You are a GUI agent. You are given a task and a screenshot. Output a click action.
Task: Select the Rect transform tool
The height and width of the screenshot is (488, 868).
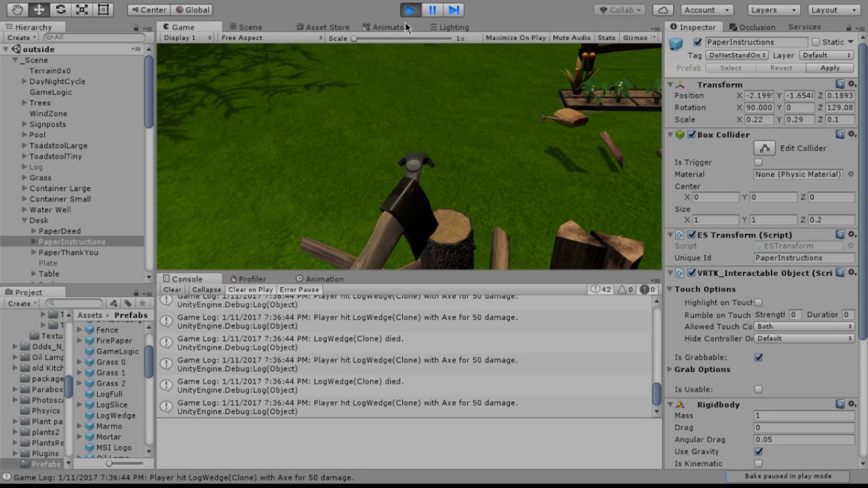(103, 9)
